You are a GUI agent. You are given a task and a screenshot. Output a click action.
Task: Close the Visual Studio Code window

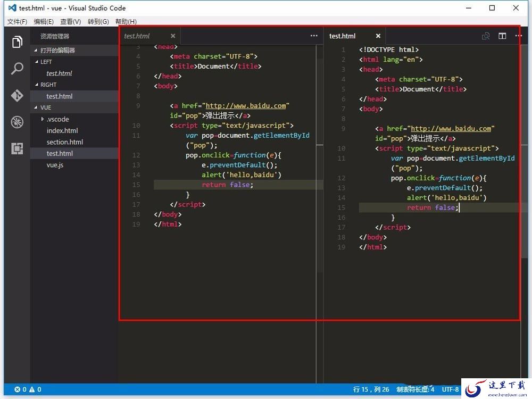pyautogui.click(x=516, y=8)
